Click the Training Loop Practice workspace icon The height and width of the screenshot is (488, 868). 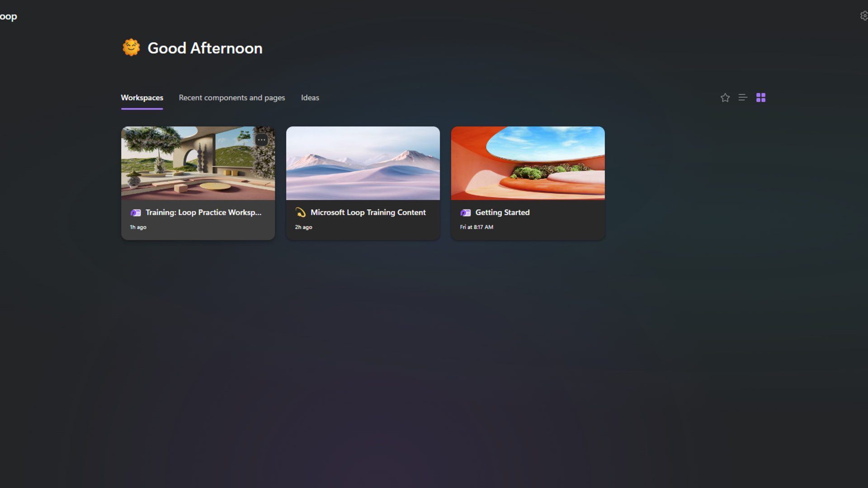click(136, 213)
